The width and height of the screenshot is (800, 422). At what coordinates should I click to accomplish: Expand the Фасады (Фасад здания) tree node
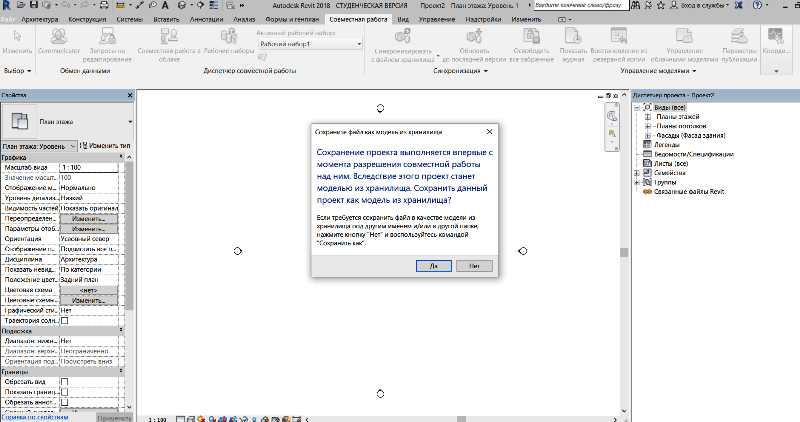[648, 135]
